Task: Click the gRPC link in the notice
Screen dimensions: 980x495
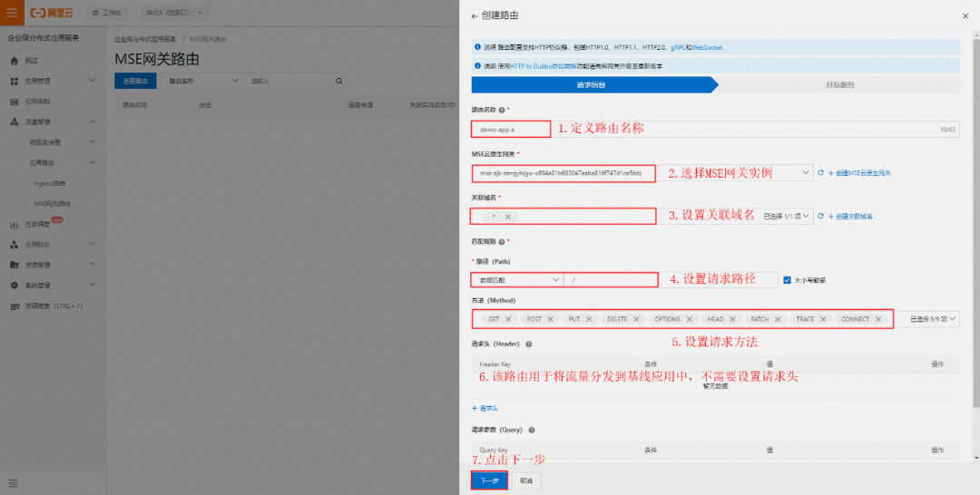Action: coord(677,47)
